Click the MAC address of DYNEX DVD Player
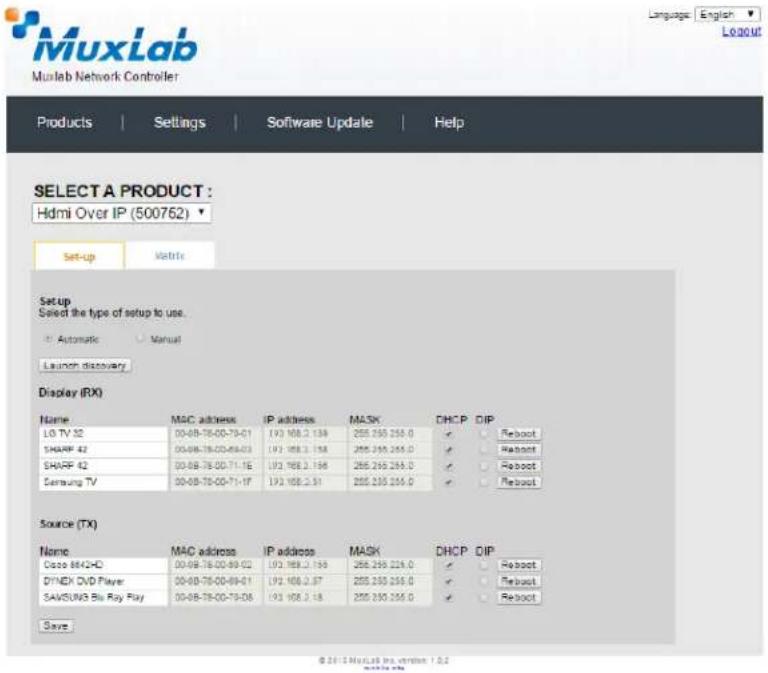Screen dimensions: 768x673 215,581
